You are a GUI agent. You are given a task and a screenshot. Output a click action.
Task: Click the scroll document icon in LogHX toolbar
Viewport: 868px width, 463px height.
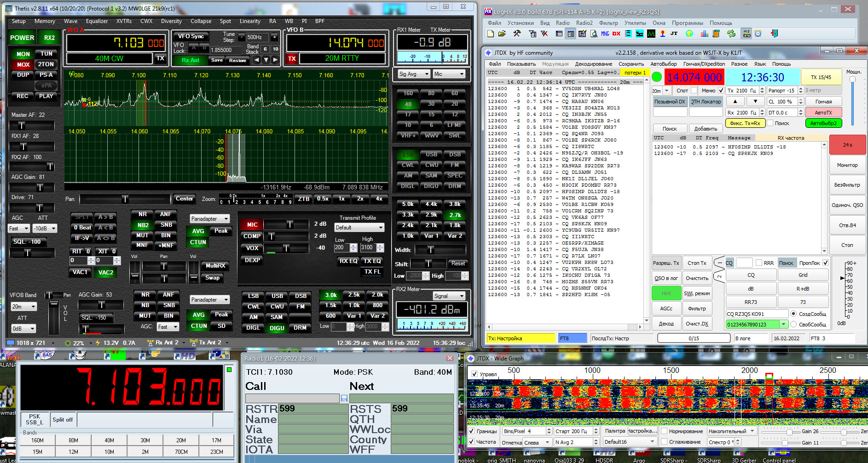pyautogui.click(x=716, y=34)
